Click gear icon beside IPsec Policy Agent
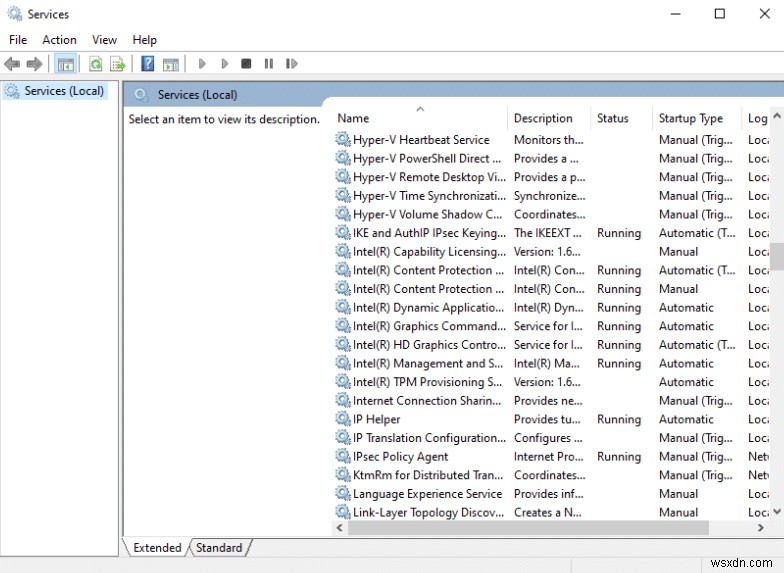Screen dimensions: 784x573 pos(342,456)
